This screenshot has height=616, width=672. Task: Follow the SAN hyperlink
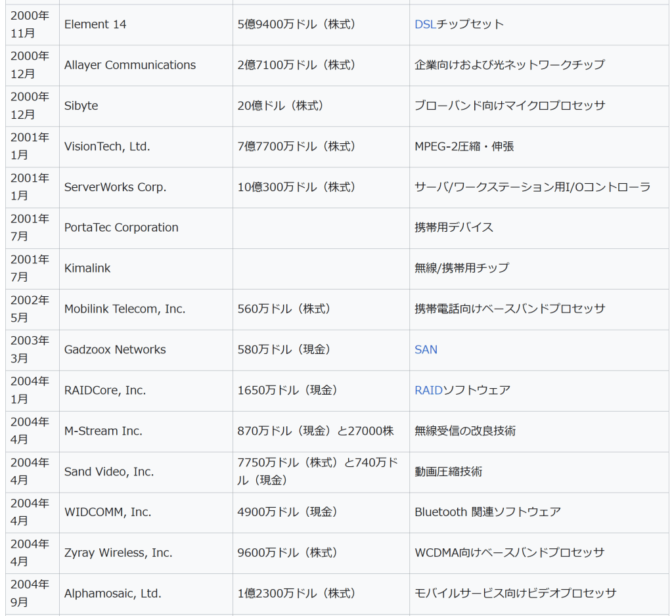coord(426,349)
